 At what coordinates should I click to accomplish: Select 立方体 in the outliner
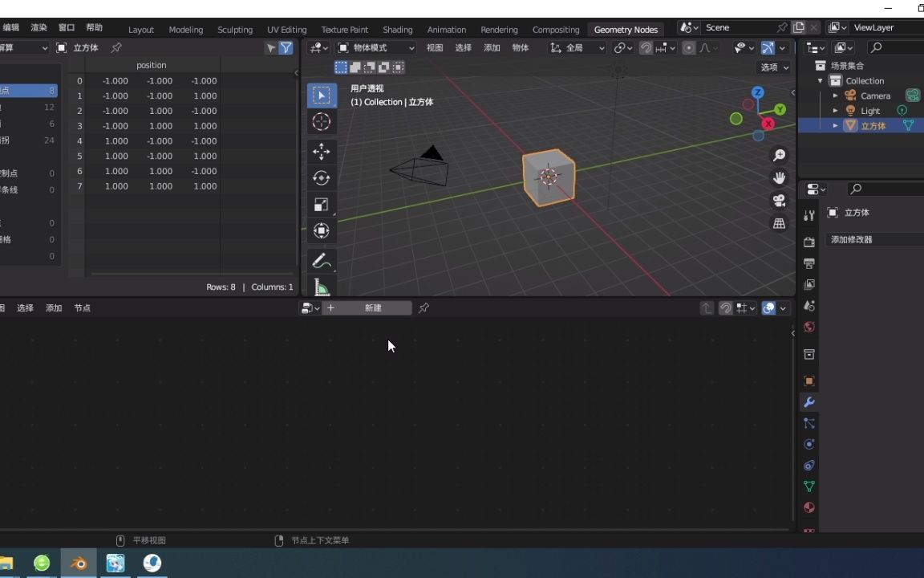(873, 125)
